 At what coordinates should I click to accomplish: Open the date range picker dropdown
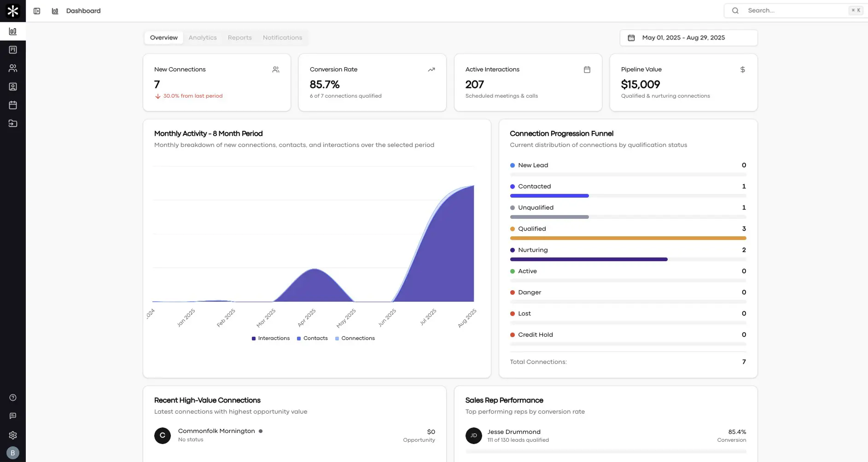tap(688, 38)
